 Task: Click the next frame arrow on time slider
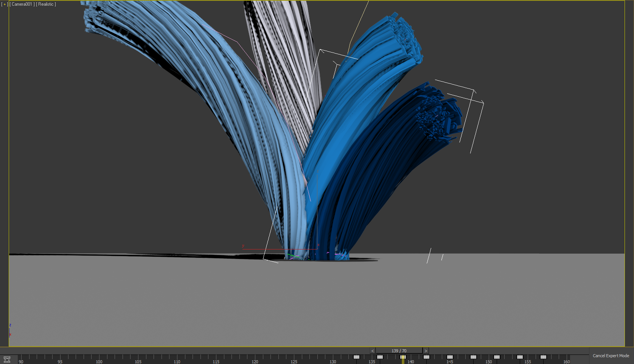point(426,351)
